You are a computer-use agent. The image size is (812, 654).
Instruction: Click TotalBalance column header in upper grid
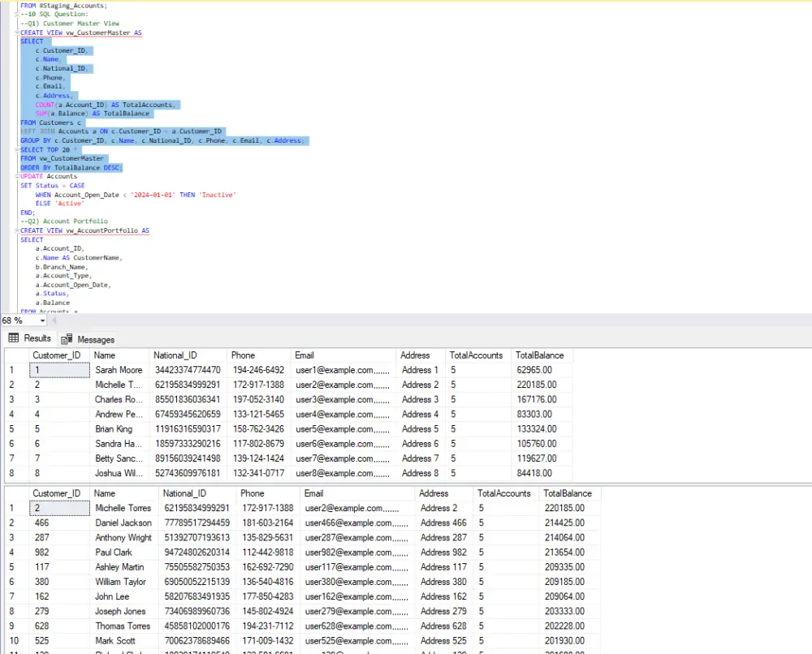point(542,355)
